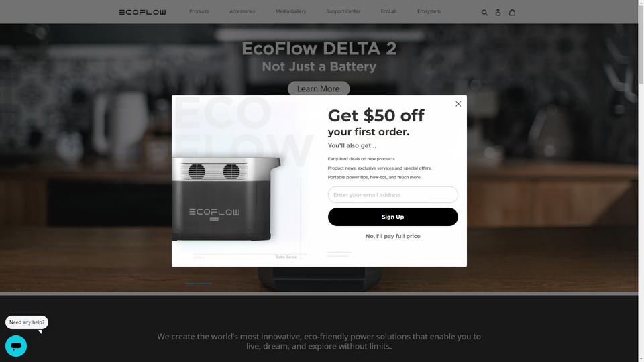This screenshot has width=644, height=362.
Task: Click the Learn More banner button
Action: 318,88
